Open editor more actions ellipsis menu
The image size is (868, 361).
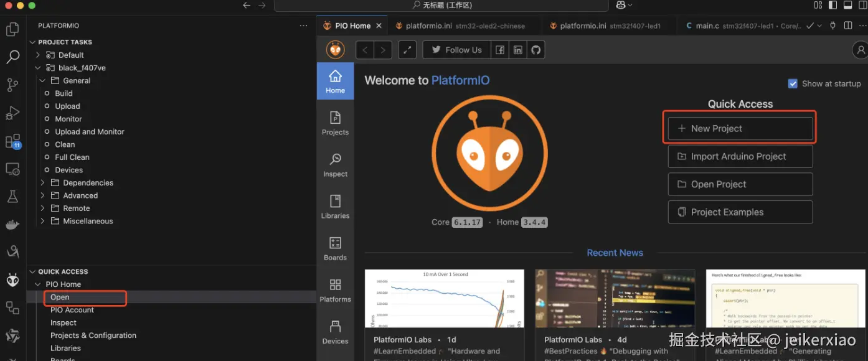coord(862,26)
